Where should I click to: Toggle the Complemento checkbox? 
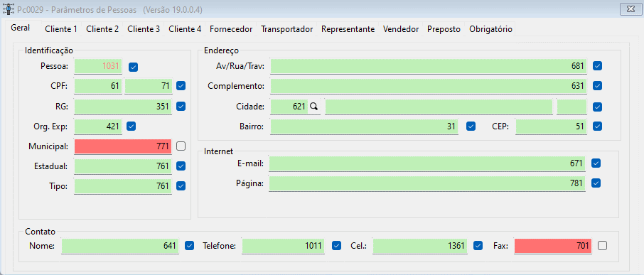click(x=598, y=86)
